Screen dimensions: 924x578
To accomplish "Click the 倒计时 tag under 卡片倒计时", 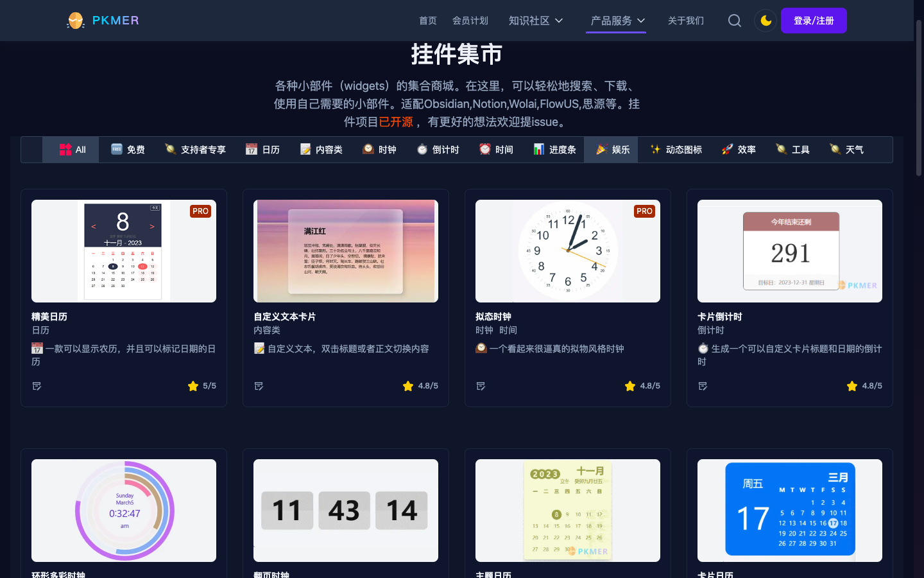I will [x=711, y=330].
